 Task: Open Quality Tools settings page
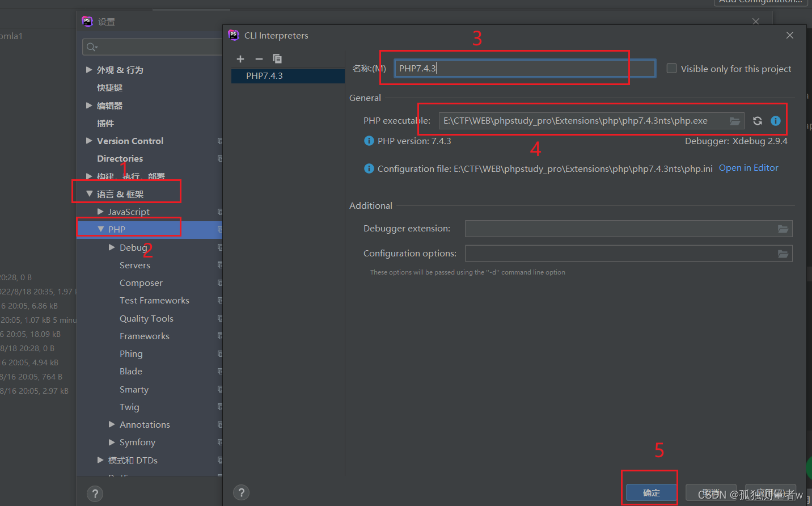point(146,318)
